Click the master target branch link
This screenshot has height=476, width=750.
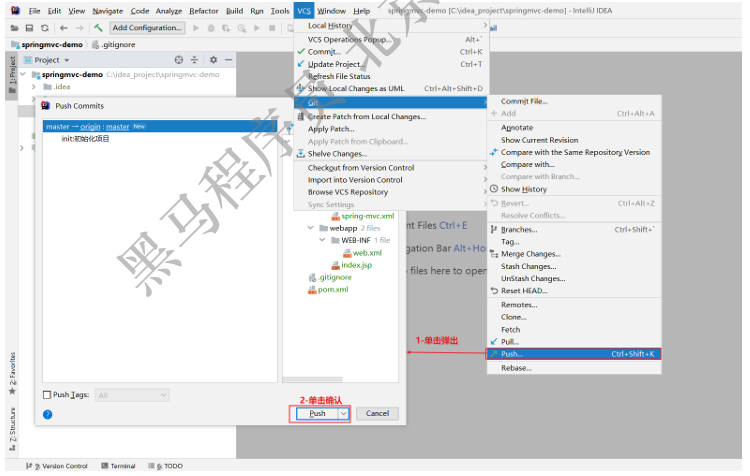pyautogui.click(x=118, y=127)
